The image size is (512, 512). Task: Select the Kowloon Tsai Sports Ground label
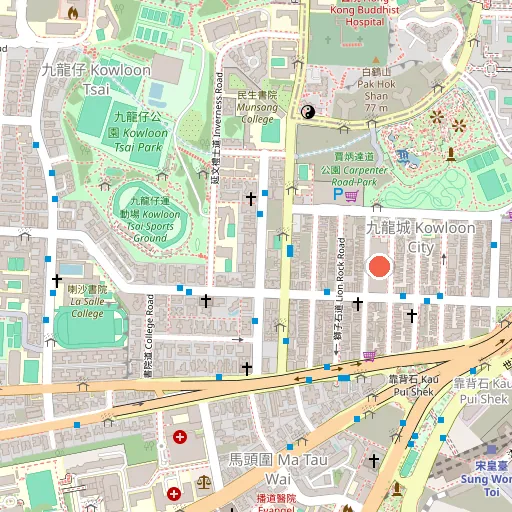click(x=150, y=220)
